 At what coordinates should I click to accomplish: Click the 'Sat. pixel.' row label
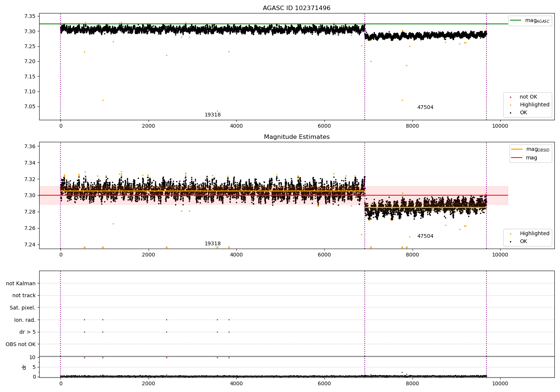[x=23, y=308]
